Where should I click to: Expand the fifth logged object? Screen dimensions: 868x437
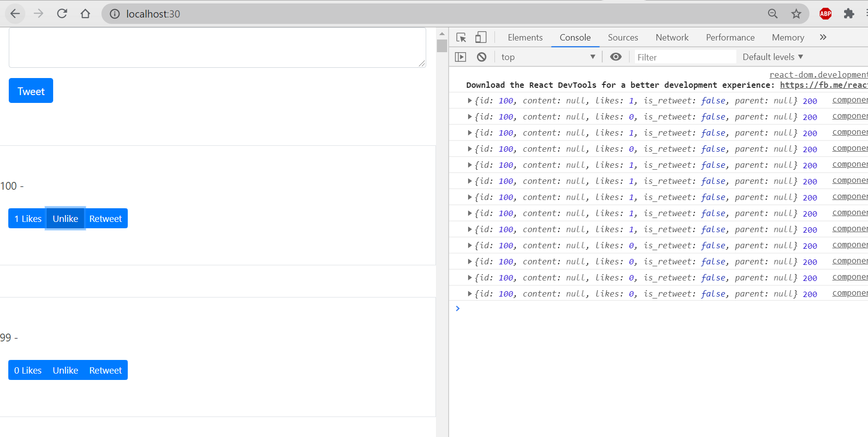click(470, 165)
